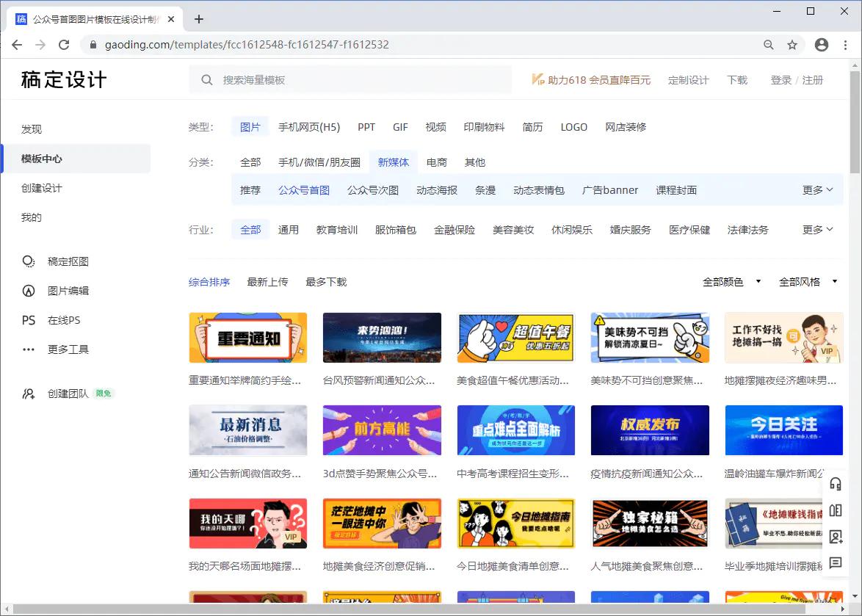The image size is (862, 616).
Task: Click the 图片编辑 image editing icon
Action: (29, 290)
